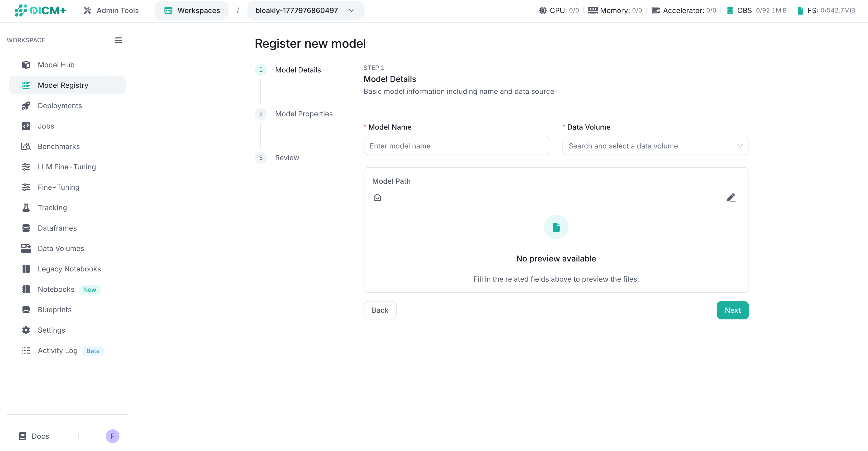
Task: Edit model path with pencil icon
Action: pyautogui.click(x=731, y=197)
